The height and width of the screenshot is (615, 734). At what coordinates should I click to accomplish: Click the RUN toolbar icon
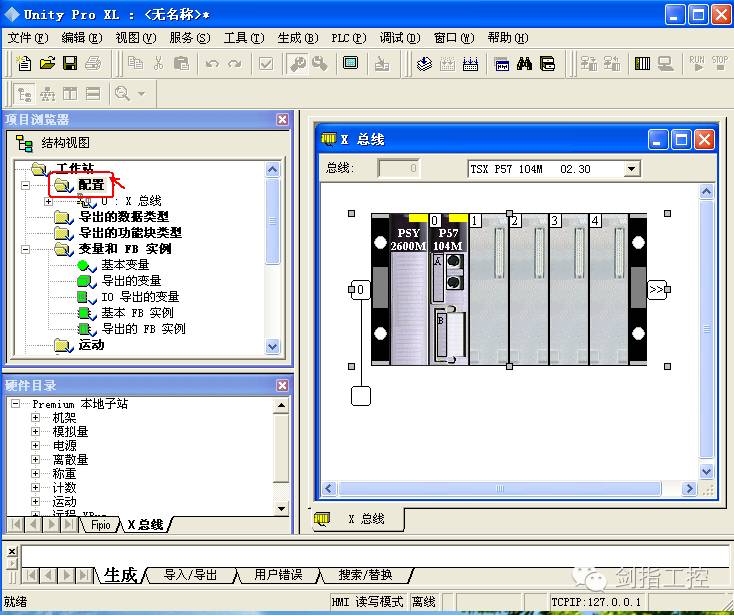pos(697,63)
